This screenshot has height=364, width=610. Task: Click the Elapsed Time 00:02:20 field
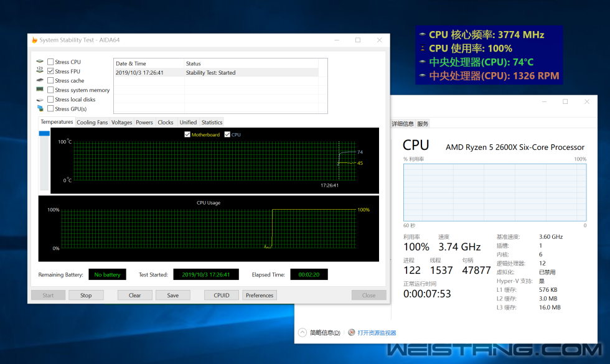click(x=309, y=274)
